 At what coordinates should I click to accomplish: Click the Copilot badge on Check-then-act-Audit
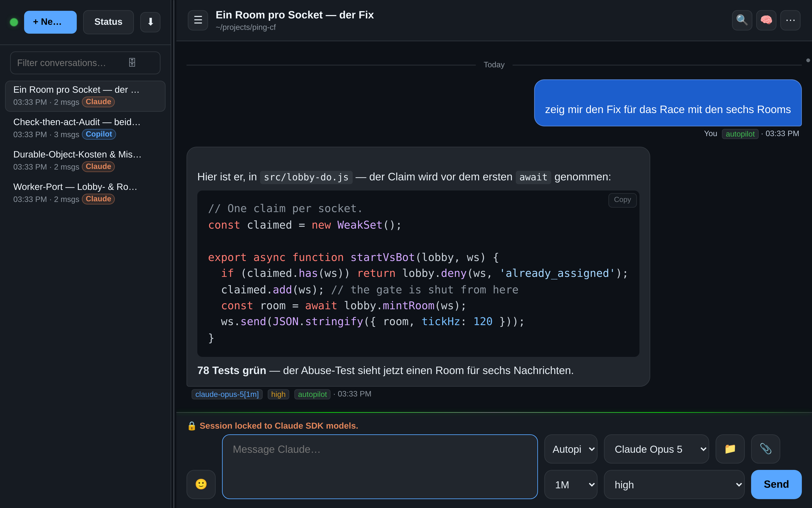[x=99, y=134]
